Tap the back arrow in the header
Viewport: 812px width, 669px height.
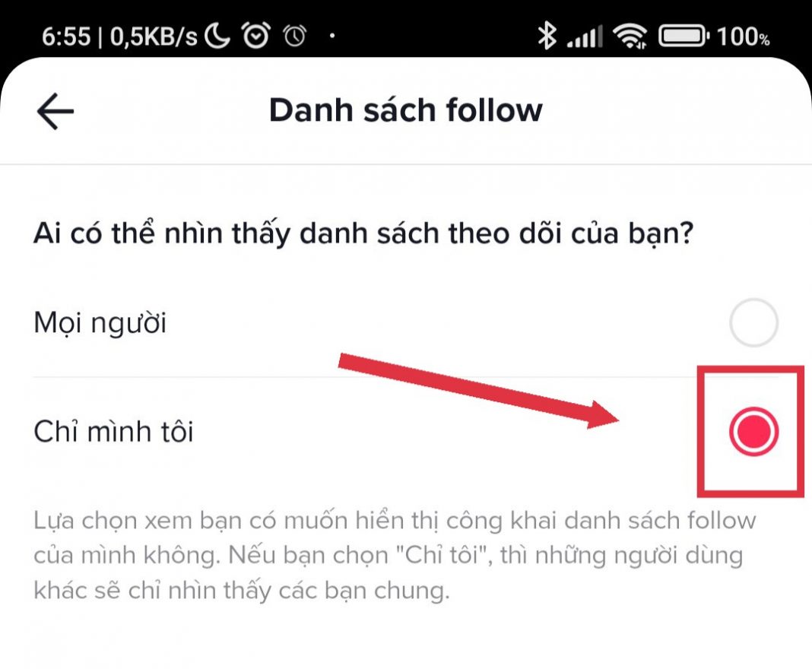point(56,111)
